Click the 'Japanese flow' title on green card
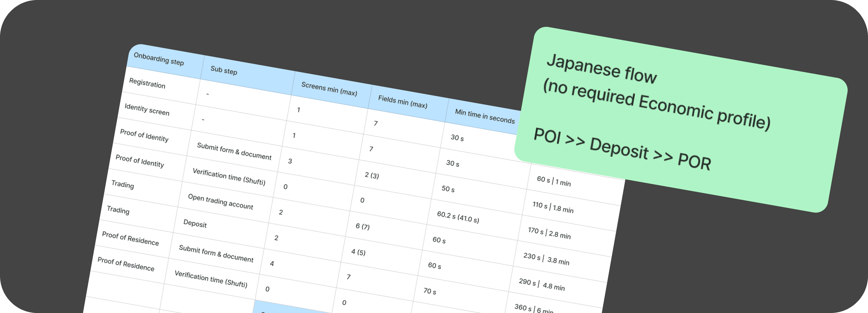868x313 pixels. (602, 69)
